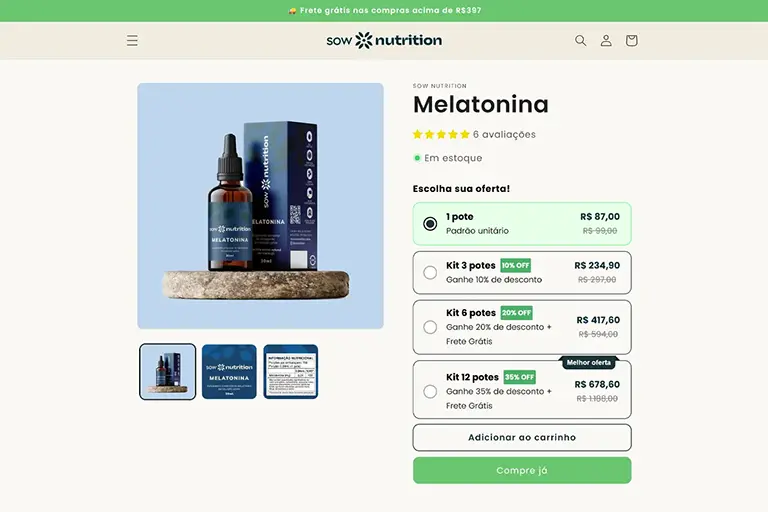This screenshot has height=512, width=768.
Task: View the nutritional information thumbnail
Action: 290,371
